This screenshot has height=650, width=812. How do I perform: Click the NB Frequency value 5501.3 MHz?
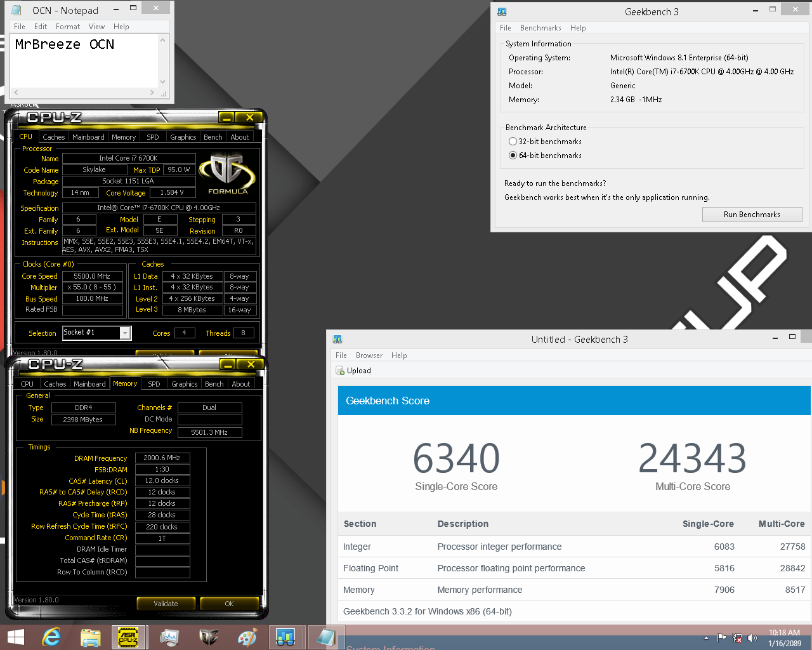pyautogui.click(x=209, y=432)
